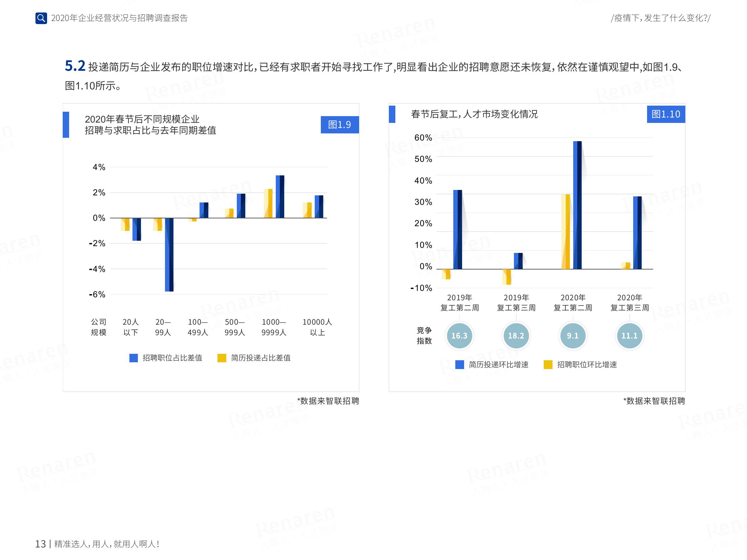Viewport: 747px width, 560px height.
Task: Click the blue 招聘职位占比差值 legend swatch
Action: click(x=133, y=358)
